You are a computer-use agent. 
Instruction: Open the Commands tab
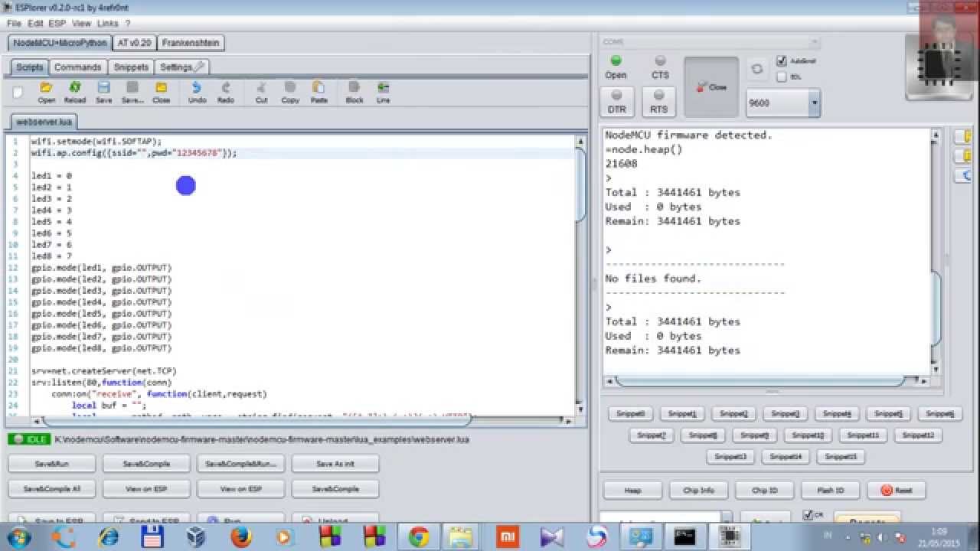(x=78, y=67)
